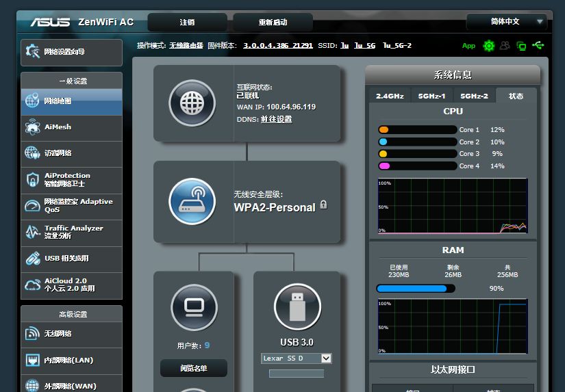Open Traffic Analyzer icon
Viewport: 565px width, 392px height.
32,232
